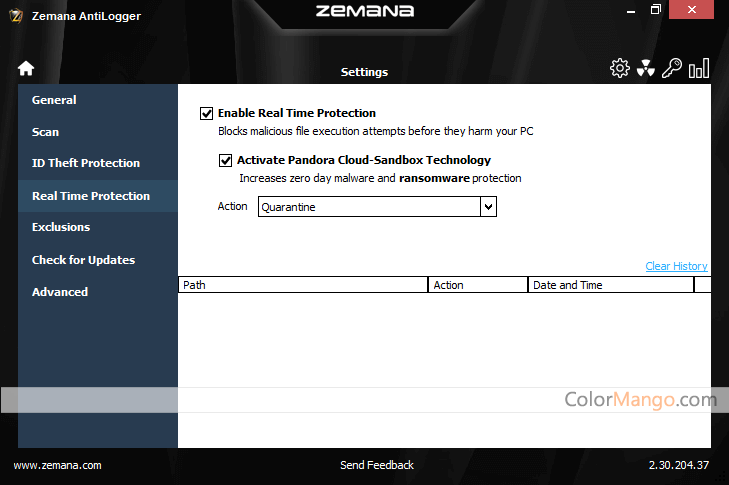The image size is (729, 485).
Task: Click the Zemana AntiLogger title bar logo
Action: [14, 15]
